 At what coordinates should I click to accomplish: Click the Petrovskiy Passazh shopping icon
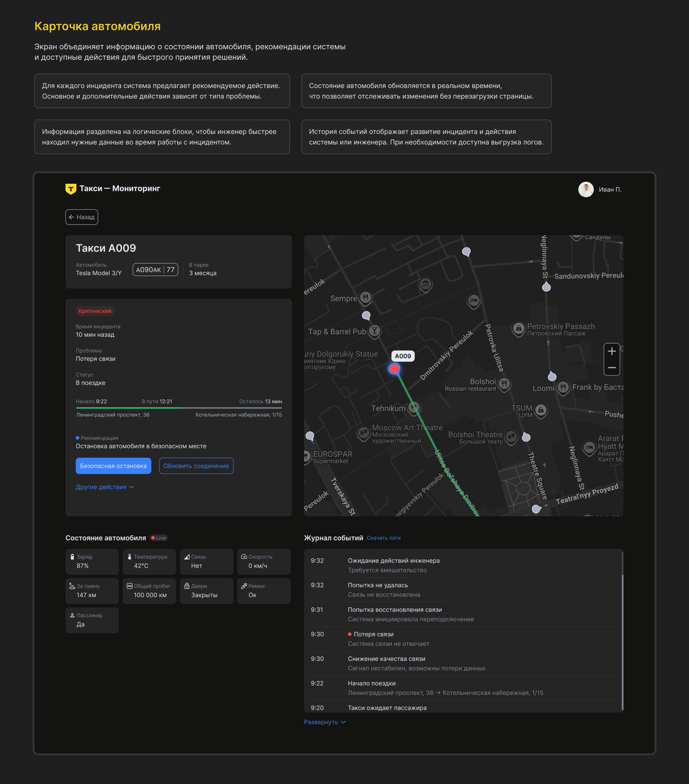point(519,329)
